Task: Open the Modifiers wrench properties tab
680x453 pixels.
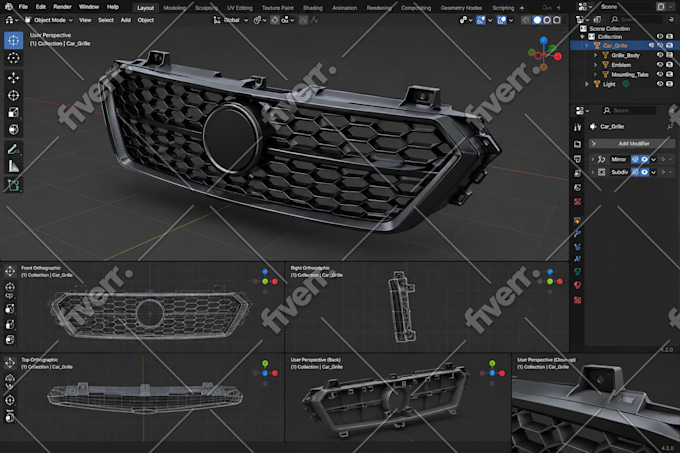Action: coord(577,234)
